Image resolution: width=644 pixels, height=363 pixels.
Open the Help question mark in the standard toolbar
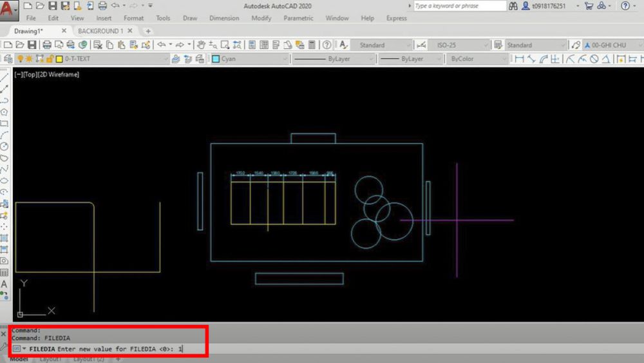[x=327, y=44]
